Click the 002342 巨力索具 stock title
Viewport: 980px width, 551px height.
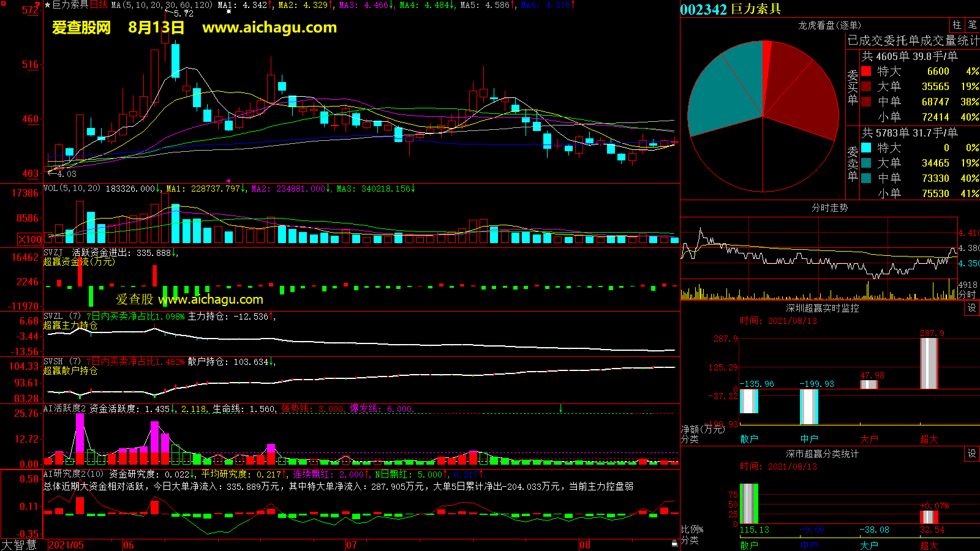[731, 9]
